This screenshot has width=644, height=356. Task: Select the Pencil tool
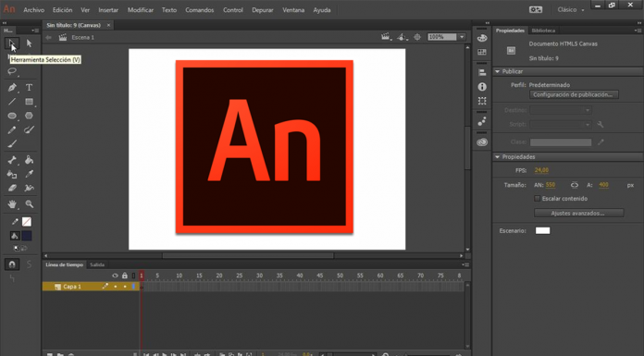pos(12,129)
